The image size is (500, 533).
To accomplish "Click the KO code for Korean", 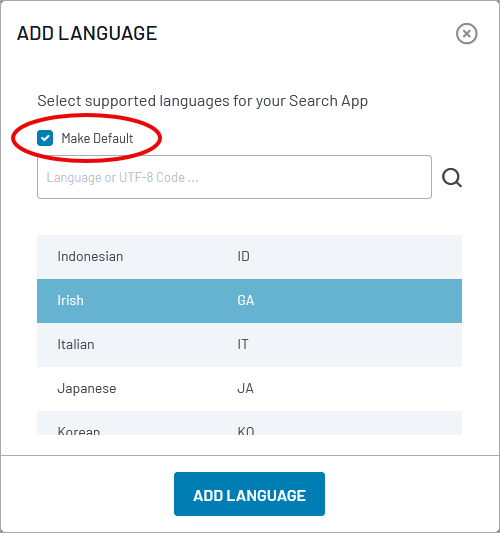I will pos(246,431).
